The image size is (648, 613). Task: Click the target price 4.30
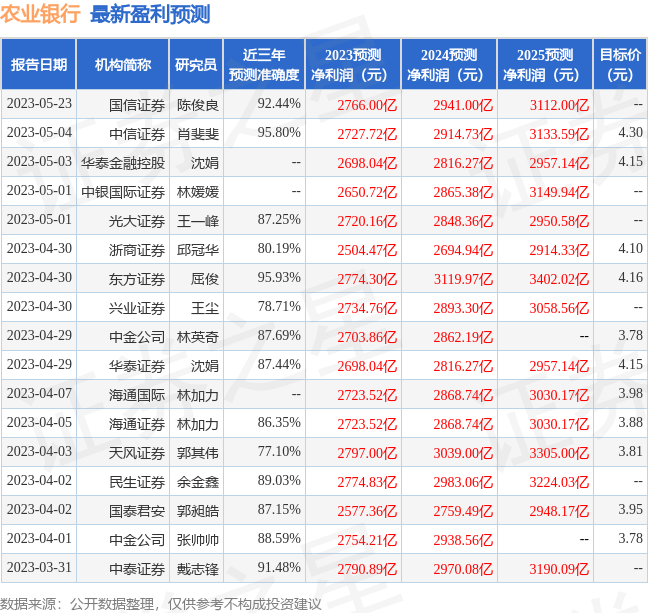(x=631, y=132)
